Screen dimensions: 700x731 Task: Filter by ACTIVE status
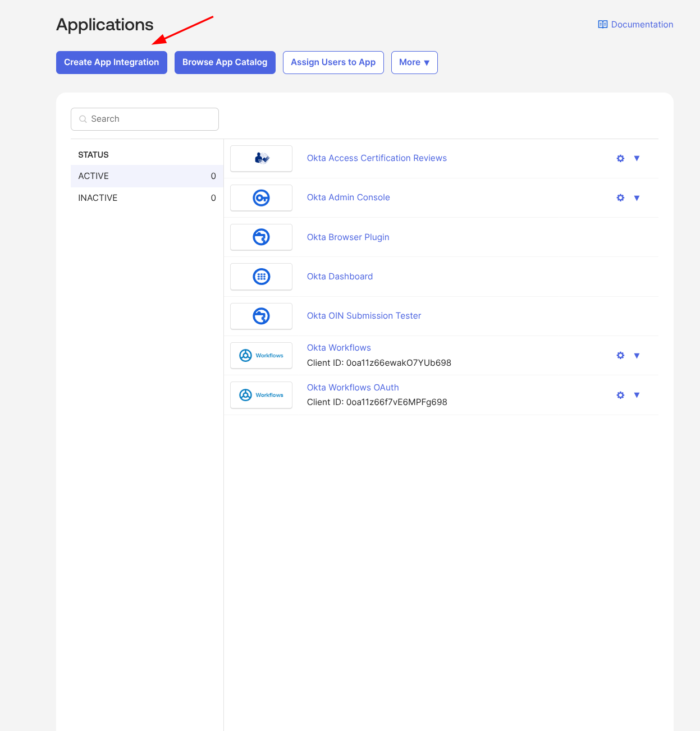[x=147, y=176]
